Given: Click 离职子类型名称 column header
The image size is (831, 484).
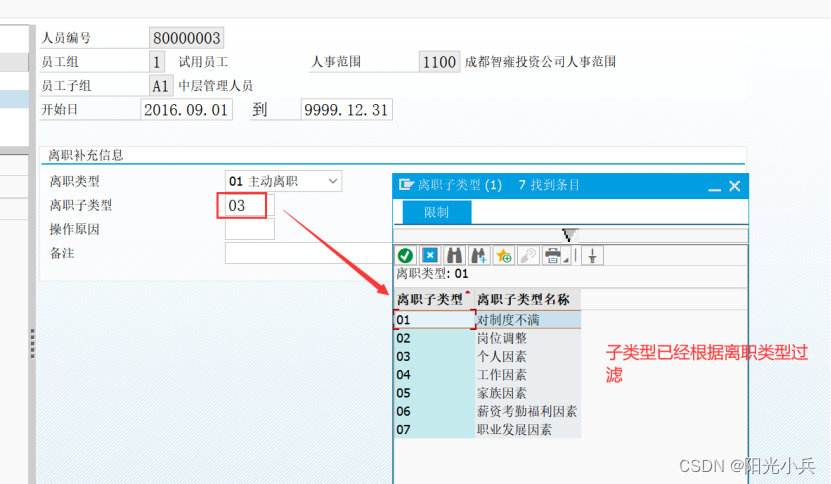Looking at the screenshot, I should click(528, 300).
